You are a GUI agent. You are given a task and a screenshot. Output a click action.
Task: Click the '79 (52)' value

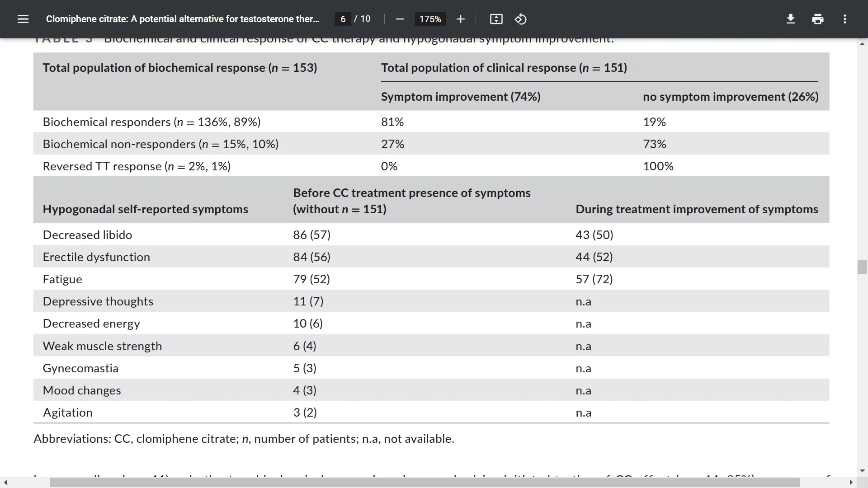[x=311, y=279]
